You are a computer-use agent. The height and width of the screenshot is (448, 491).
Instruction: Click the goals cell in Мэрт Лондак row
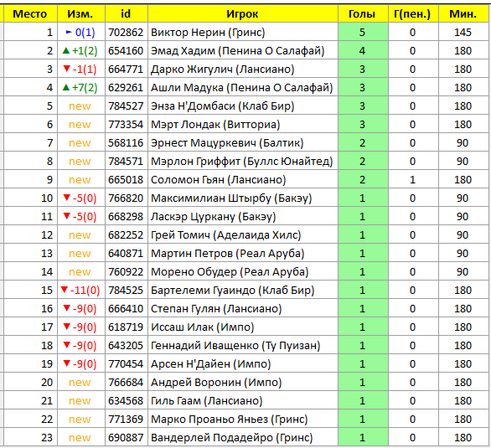pyautogui.click(x=363, y=124)
